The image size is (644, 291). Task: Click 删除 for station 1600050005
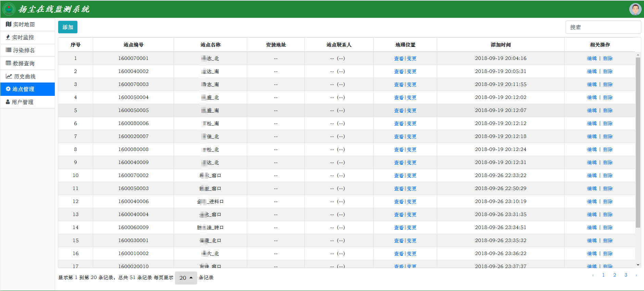point(608,111)
